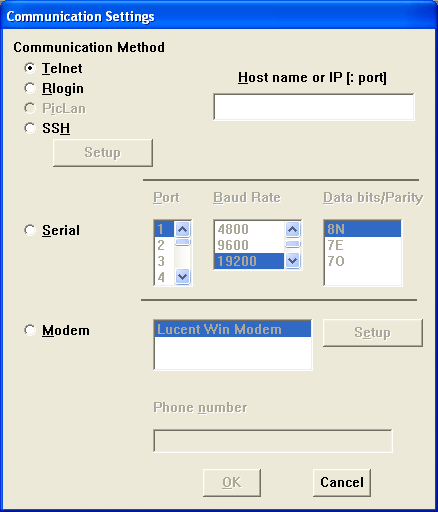Select 7E in Data bits/Parity list
438x512 pixels.
(362, 245)
